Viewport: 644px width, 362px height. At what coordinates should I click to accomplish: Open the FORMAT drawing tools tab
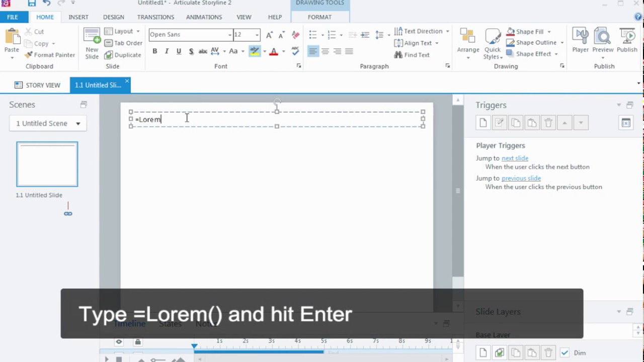(319, 17)
